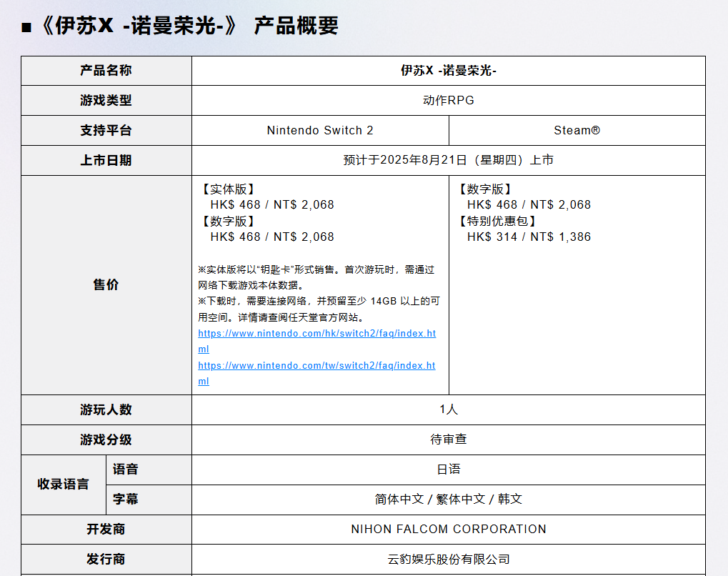Image resolution: width=728 pixels, height=576 pixels.
Task: Select the product name value 伊苏X -诺曼荣光-
Action: tap(449, 71)
